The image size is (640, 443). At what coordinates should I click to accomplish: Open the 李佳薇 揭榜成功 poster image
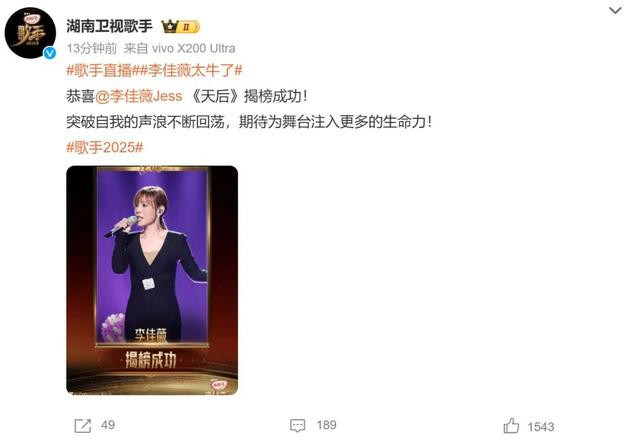(152, 280)
